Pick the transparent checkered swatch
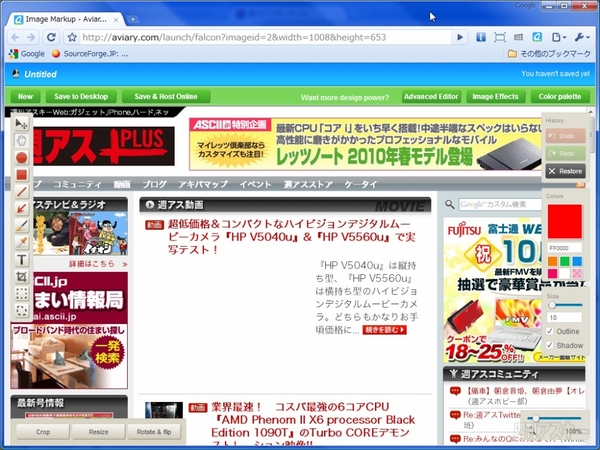 pyautogui.click(x=577, y=273)
